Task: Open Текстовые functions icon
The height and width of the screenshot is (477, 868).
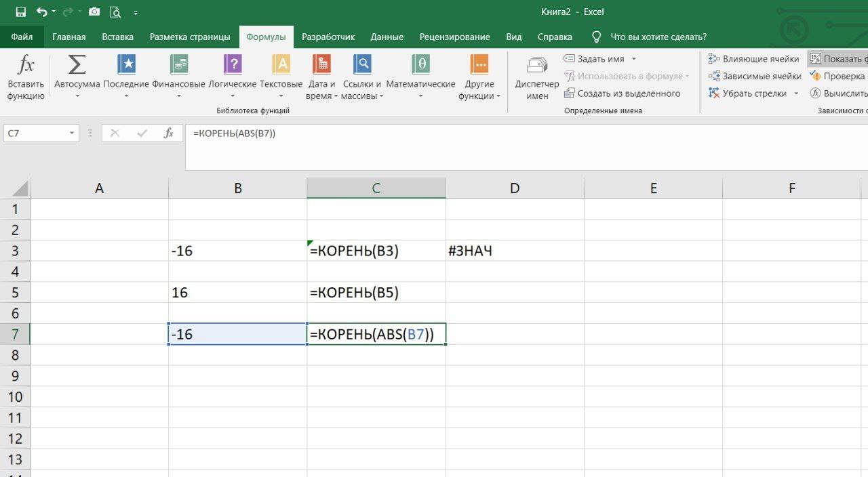Action: (x=281, y=65)
